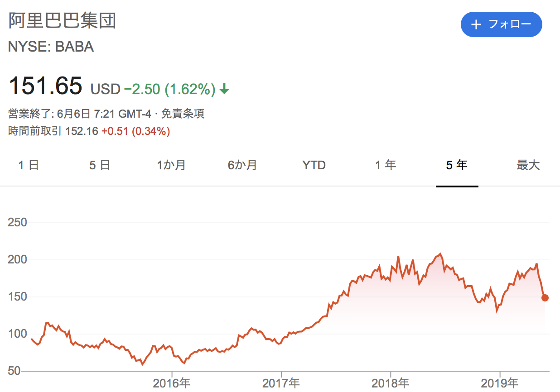Image resolution: width=560 pixels, height=392 pixels.
Task: Click the 150 y-axis label
Action: click(18, 297)
